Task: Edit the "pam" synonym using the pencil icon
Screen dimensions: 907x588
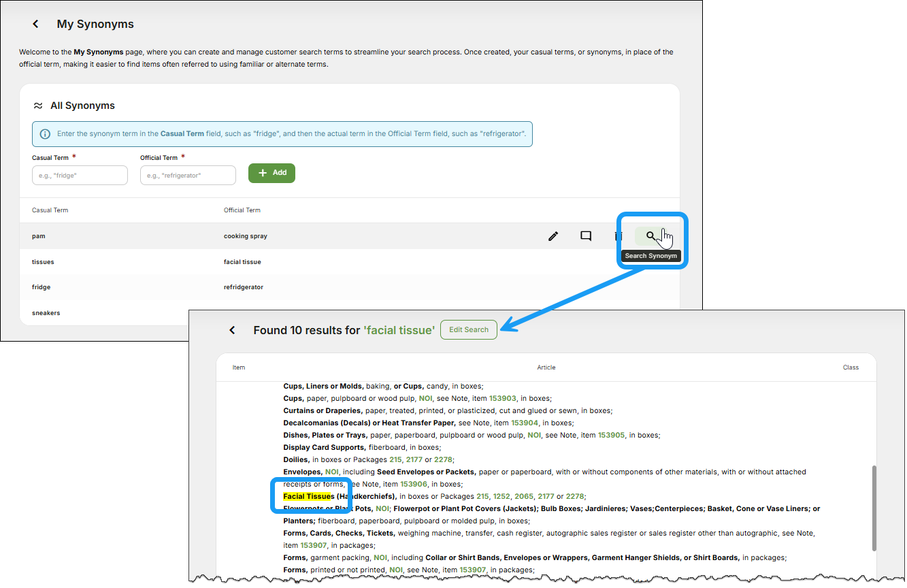Action: click(553, 236)
